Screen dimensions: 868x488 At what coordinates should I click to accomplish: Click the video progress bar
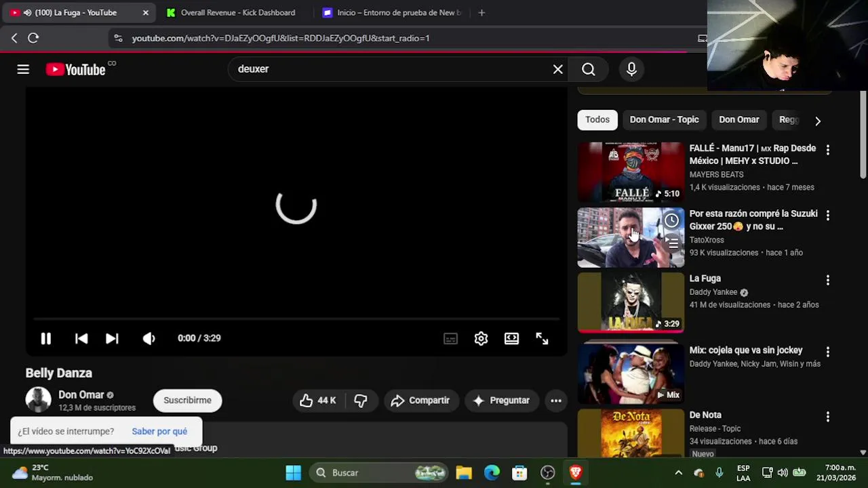click(x=296, y=319)
